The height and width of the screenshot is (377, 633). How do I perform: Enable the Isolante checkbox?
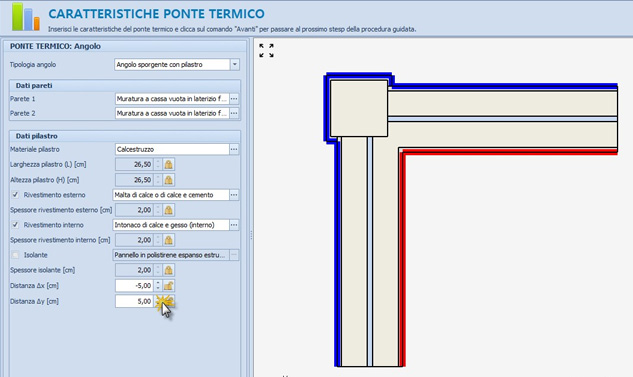click(15, 255)
